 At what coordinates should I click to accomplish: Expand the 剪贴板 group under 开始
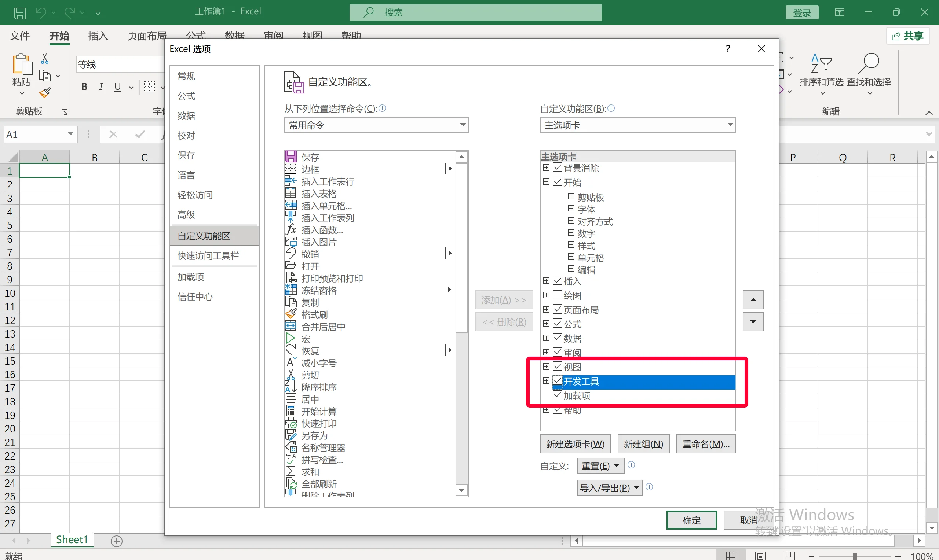(x=570, y=196)
